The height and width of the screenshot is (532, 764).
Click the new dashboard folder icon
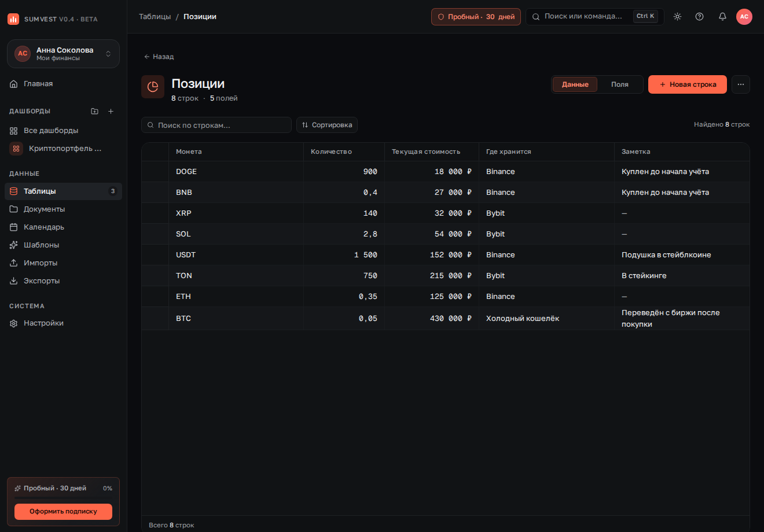click(x=95, y=111)
